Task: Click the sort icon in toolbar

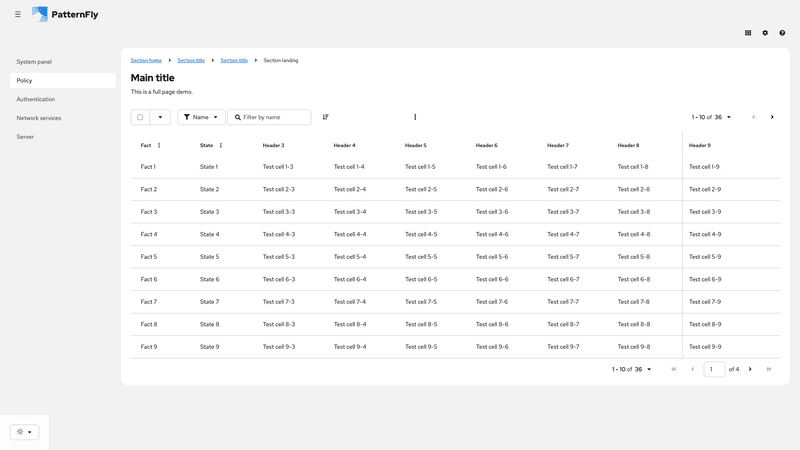Action: pyautogui.click(x=326, y=117)
